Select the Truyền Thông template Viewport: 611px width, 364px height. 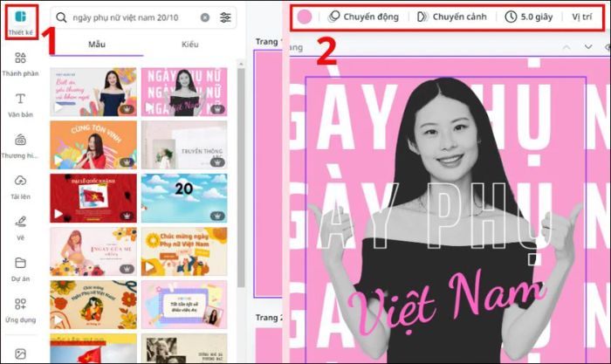pos(184,145)
